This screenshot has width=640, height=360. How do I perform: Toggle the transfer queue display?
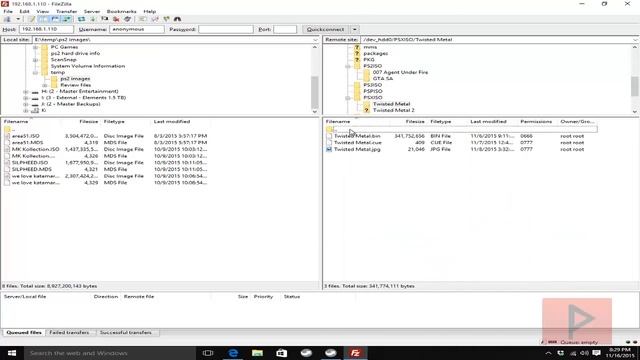tap(67, 19)
